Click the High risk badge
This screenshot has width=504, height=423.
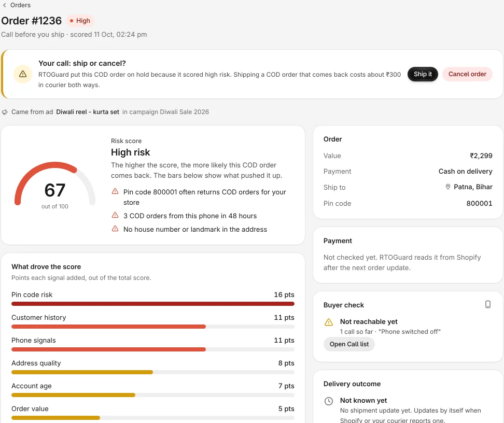click(x=80, y=21)
